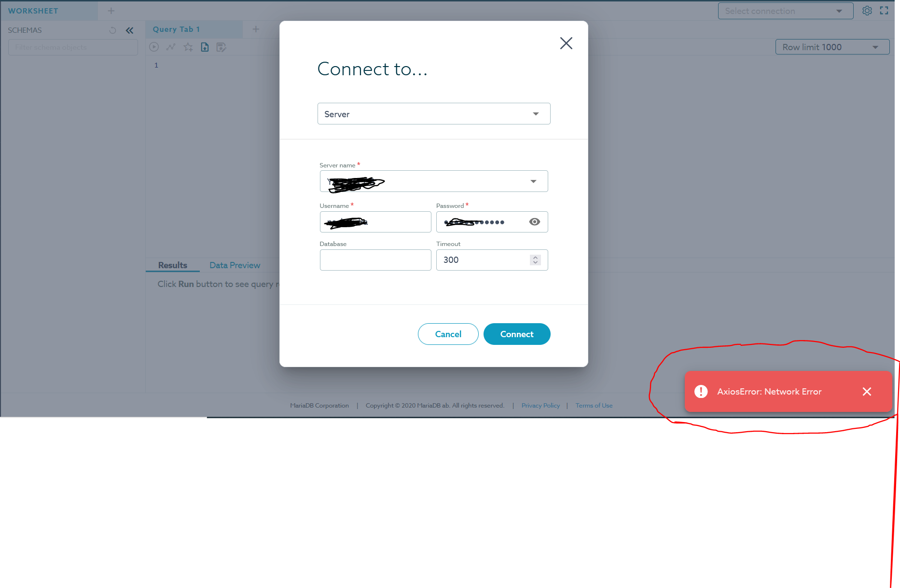Screen dimensions: 900x588
Task: Click the star favorite query icon
Action: (x=188, y=47)
